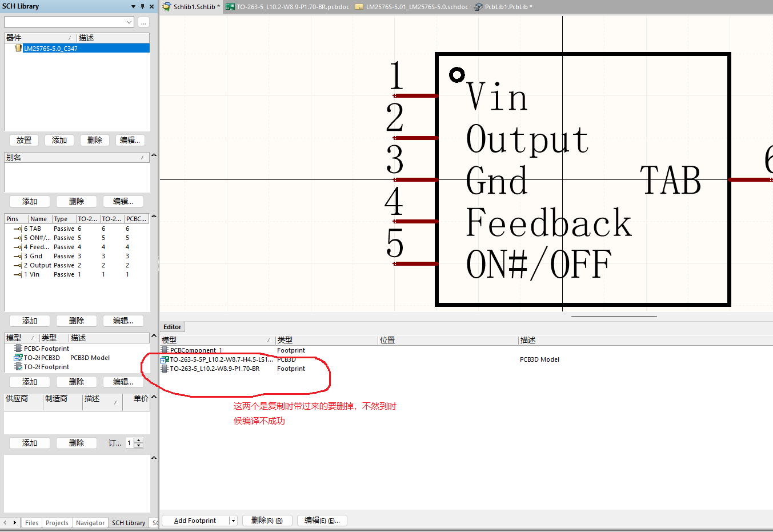Click the Add Footprint button
This screenshot has width=773, height=532.
(195, 521)
